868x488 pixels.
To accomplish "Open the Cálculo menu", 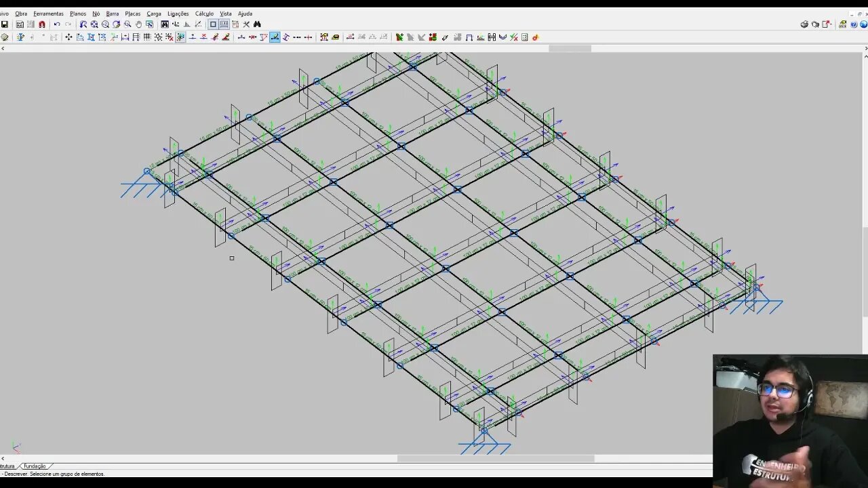I will pos(204,14).
